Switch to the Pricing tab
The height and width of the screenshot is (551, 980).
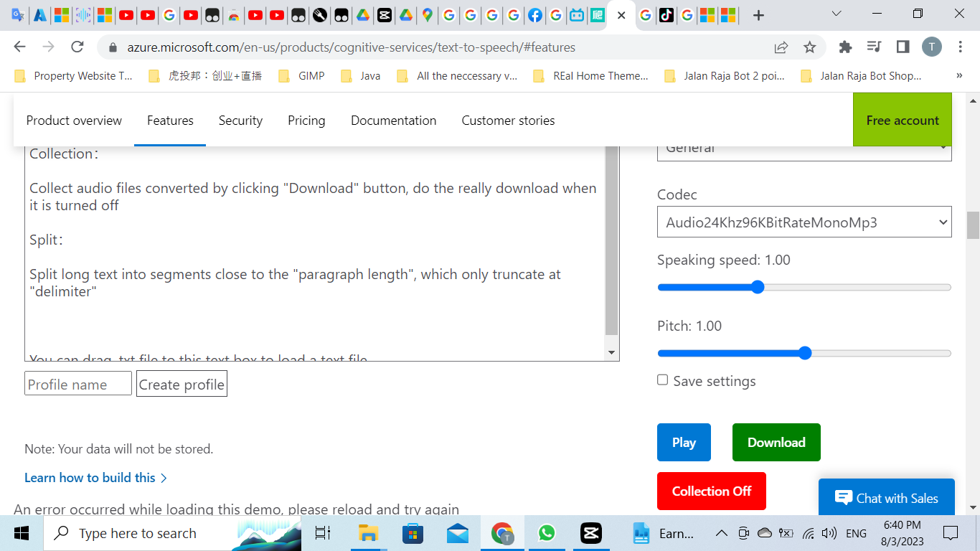pyautogui.click(x=306, y=121)
